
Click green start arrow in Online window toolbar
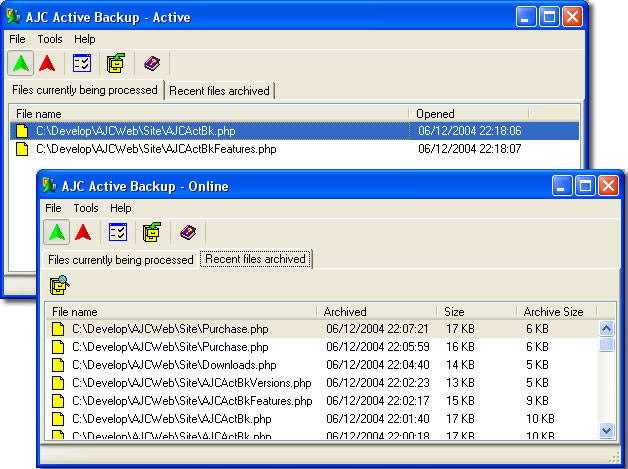[x=56, y=232]
